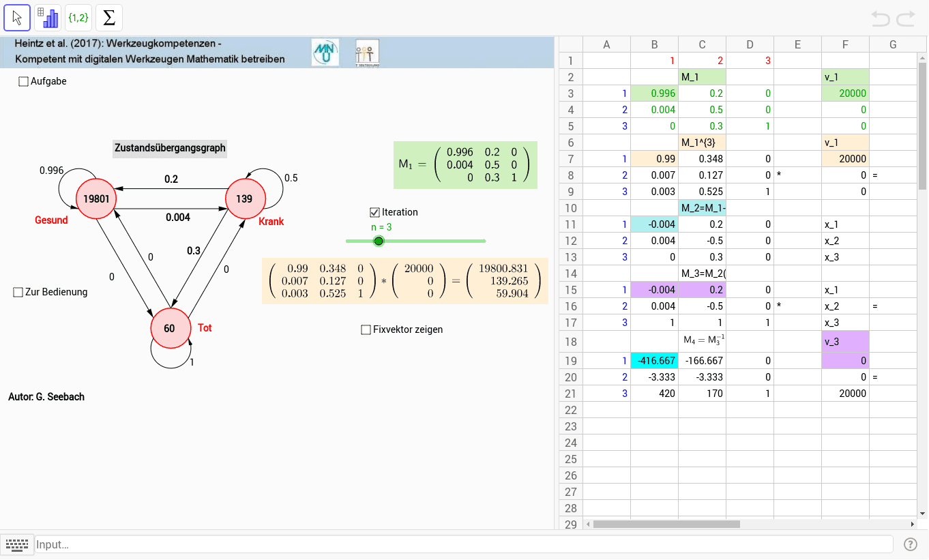Select the M_4 inverse formula cell
Screen dimensions: 929x560
coord(702,342)
